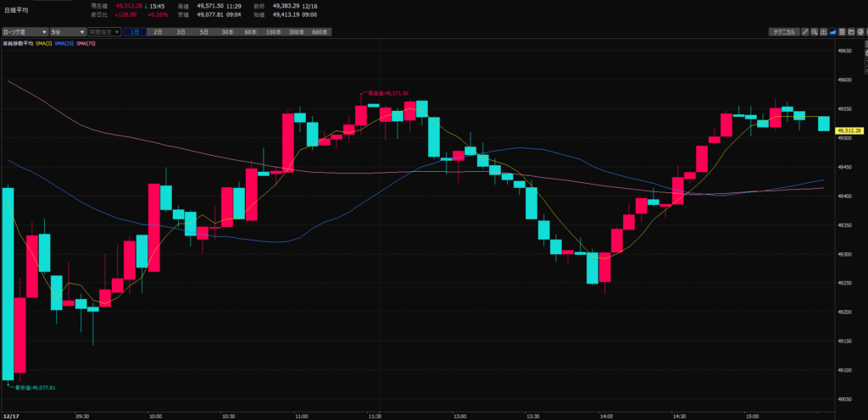The height and width of the screenshot is (420, 868).
Task: Select the 600本 bar count option
Action: 319,31
